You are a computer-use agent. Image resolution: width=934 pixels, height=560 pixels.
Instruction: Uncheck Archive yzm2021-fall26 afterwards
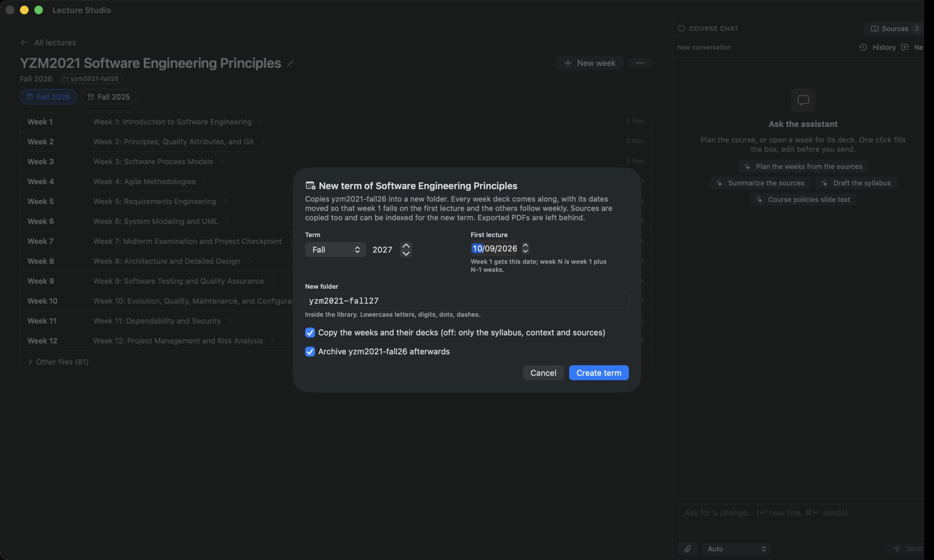click(x=310, y=351)
